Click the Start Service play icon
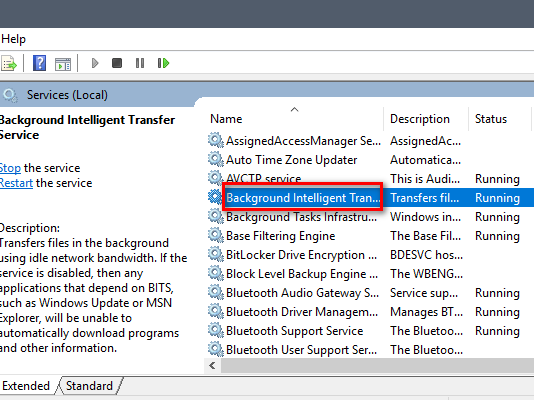This screenshot has width=534, height=400. (95, 63)
